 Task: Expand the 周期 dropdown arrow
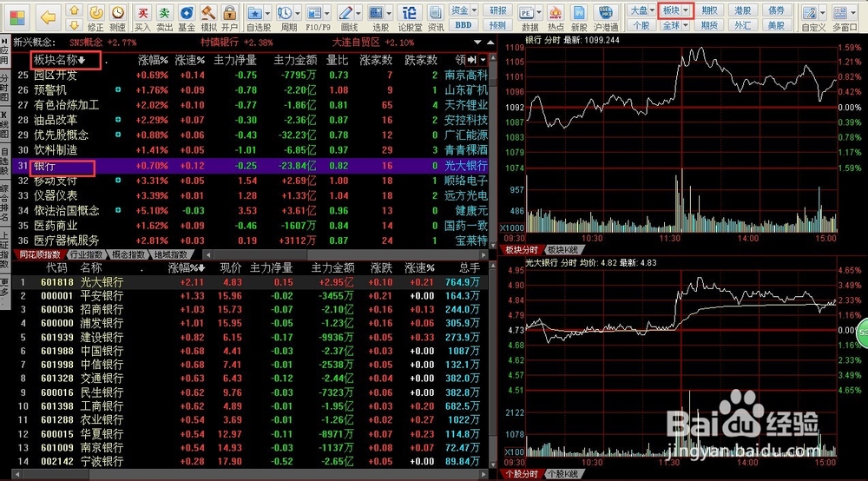click(298, 13)
